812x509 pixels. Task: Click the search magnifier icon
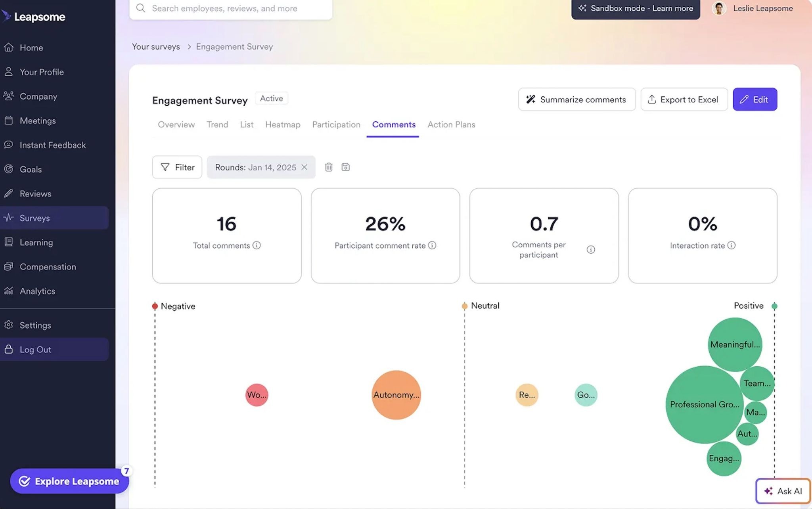tap(140, 8)
